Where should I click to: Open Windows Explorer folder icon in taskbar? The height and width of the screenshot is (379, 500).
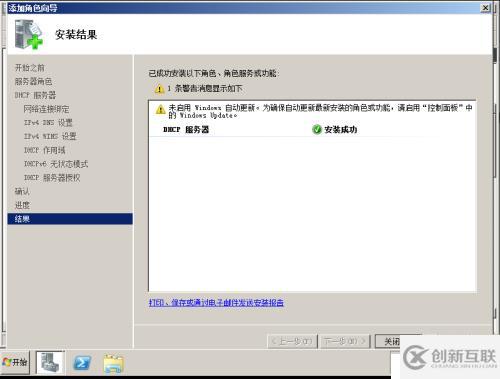[113, 363]
